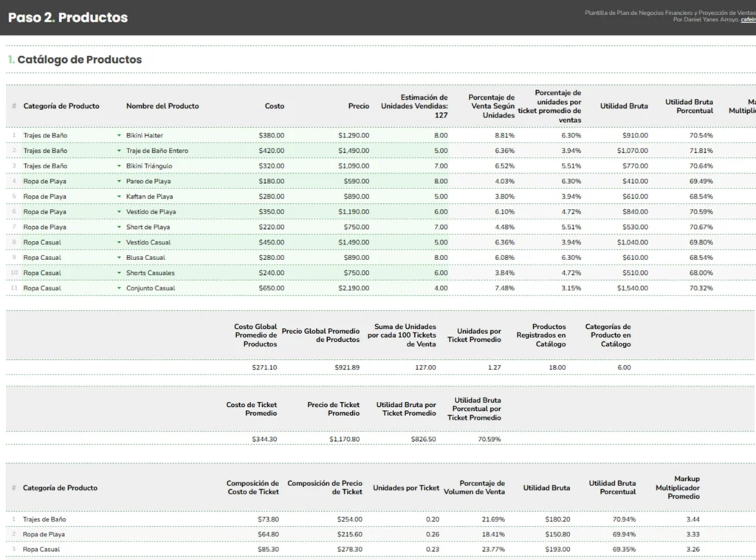Select the Conjunto Casual cell
This screenshot has height=560, width=756.
(151, 288)
